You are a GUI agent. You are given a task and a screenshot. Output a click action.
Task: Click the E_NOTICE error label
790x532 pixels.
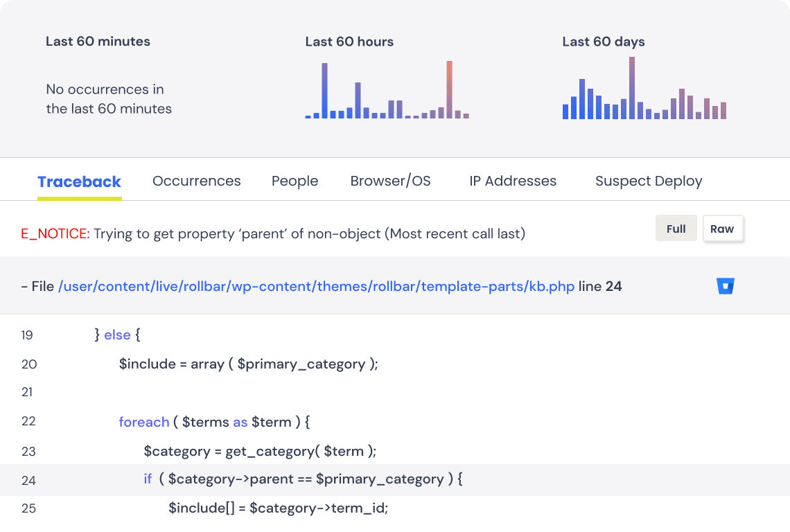pyautogui.click(x=55, y=233)
